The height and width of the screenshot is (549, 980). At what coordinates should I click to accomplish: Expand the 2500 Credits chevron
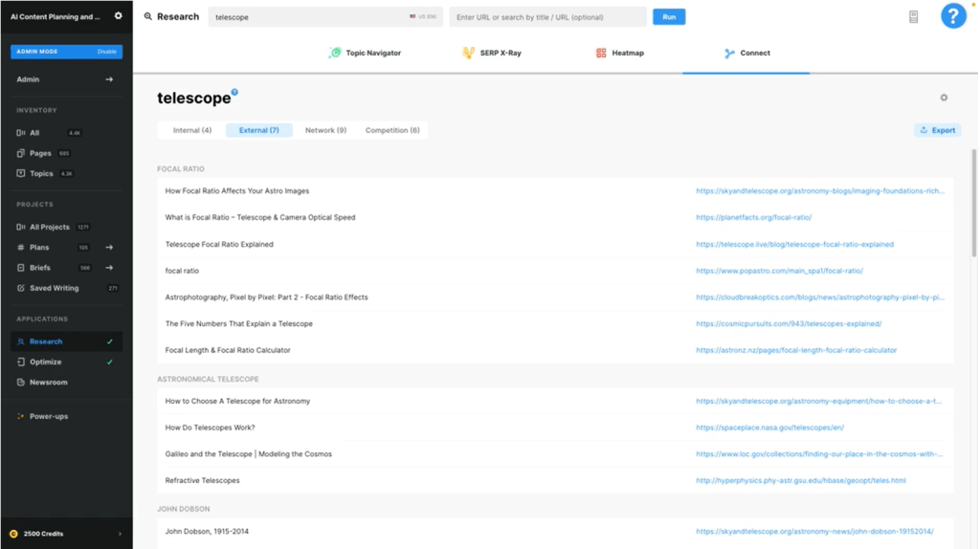pos(120,534)
